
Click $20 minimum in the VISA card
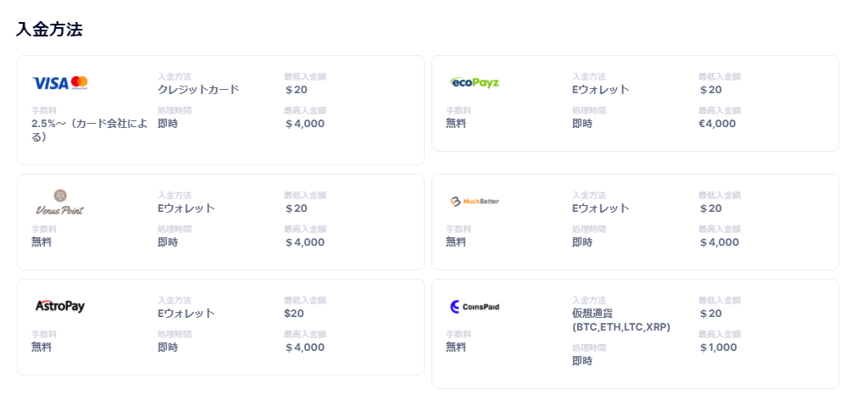(296, 90)
